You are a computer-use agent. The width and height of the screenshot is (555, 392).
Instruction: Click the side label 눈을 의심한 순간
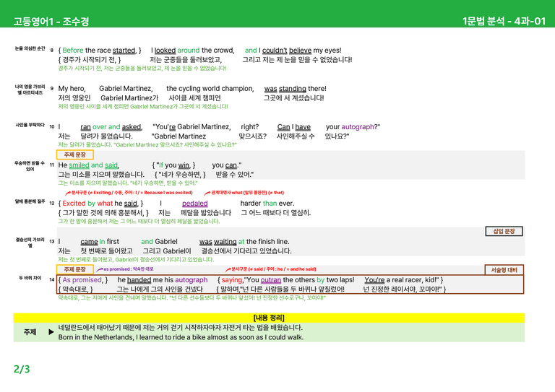(x=30, y=48)
